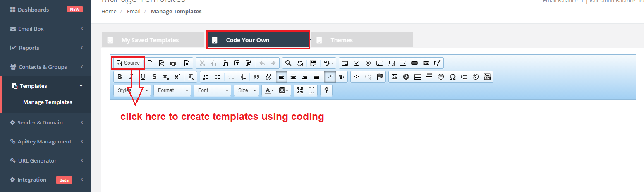Insert a checkbox form element
Viewport: 644px width, 192px height.
pyautogui.click(x=357, y=63)
